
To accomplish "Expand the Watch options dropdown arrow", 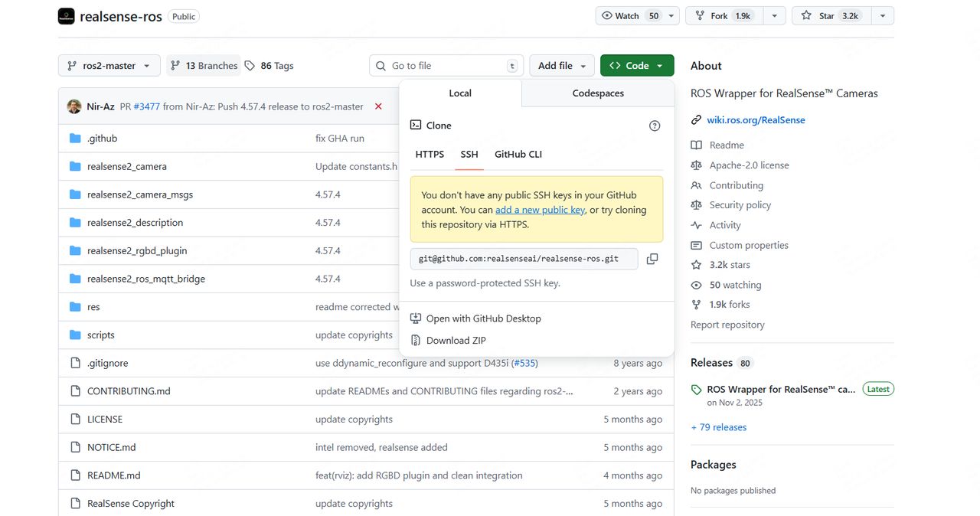I will (672, 16).
